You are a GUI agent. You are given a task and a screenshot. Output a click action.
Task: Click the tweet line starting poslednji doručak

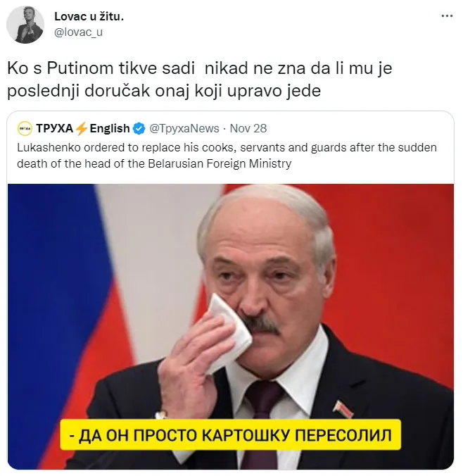[x=164, y=90]
